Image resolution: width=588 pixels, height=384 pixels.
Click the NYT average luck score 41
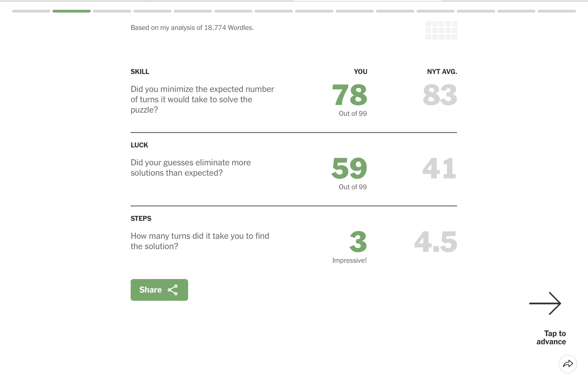point(439,168)
